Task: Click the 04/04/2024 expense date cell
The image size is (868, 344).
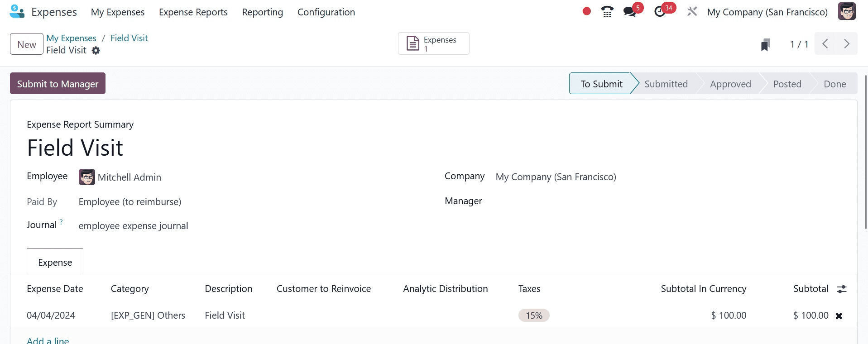Action: pyautogui.click(x=51, y=315)
